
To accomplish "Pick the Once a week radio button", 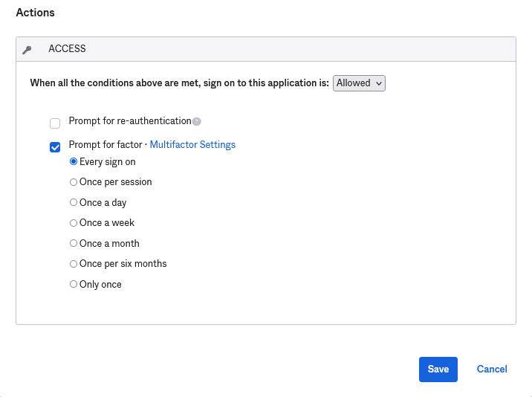I will pos(74,223).
